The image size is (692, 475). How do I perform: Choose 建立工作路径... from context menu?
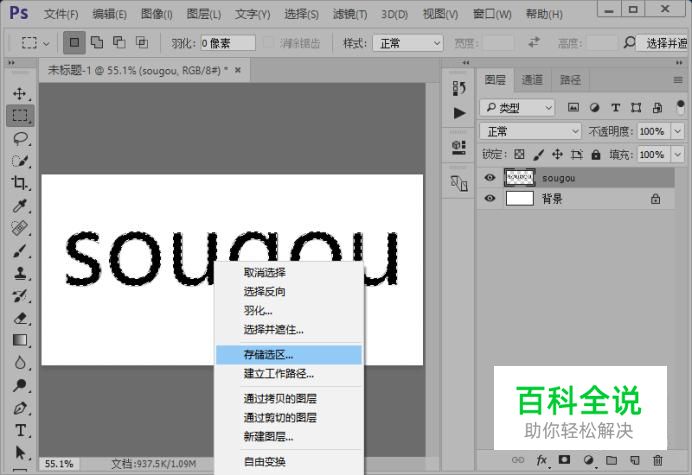(x=278, y=374)
